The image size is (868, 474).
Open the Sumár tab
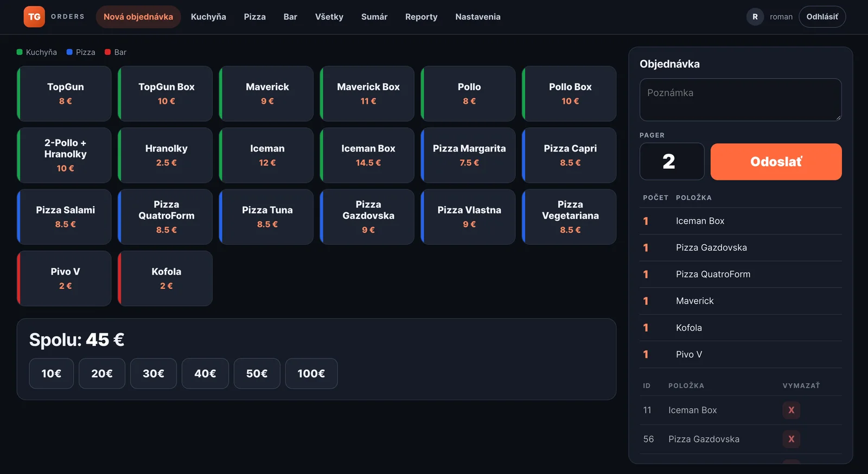pyautogui.click(x=374, y=17)
